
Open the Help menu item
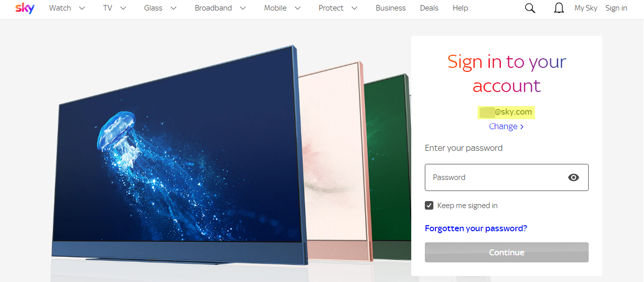click(460, 8)
